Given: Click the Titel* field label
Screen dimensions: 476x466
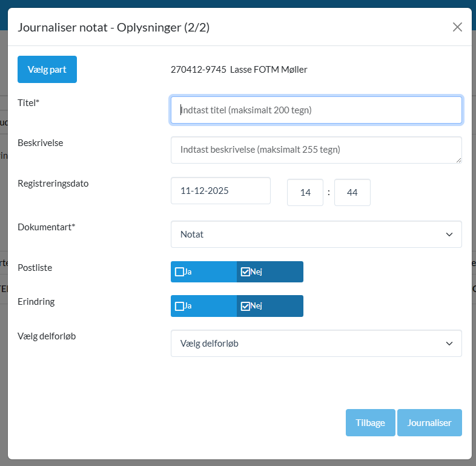Looking at the screenshot, I should point(28,103).
